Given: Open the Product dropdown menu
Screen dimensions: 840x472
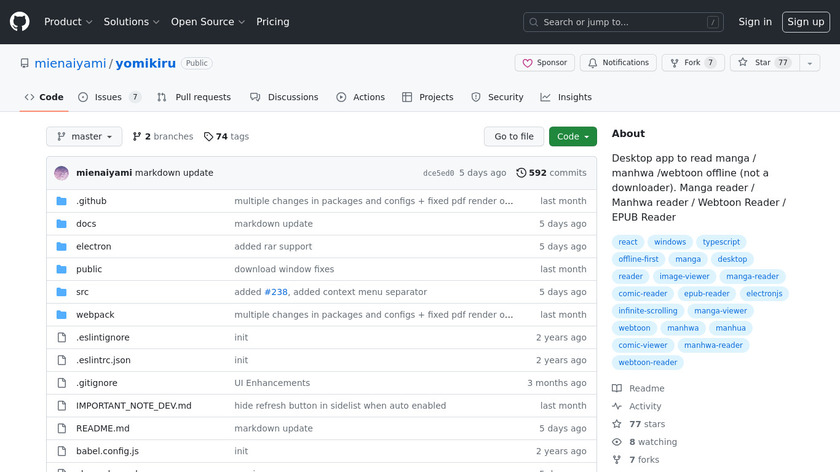Looking at the screenshot, I should [x=68, y=22].
